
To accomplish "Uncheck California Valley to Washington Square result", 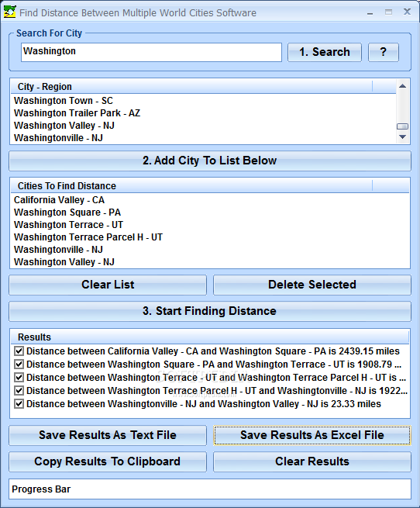I will 19,351.
